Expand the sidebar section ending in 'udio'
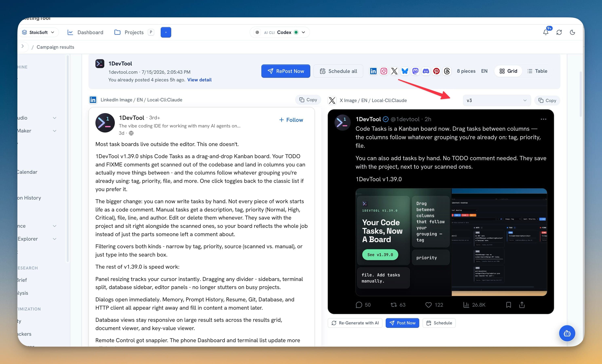The width and height of the screenshot is (602, 364). pos(55,118)
